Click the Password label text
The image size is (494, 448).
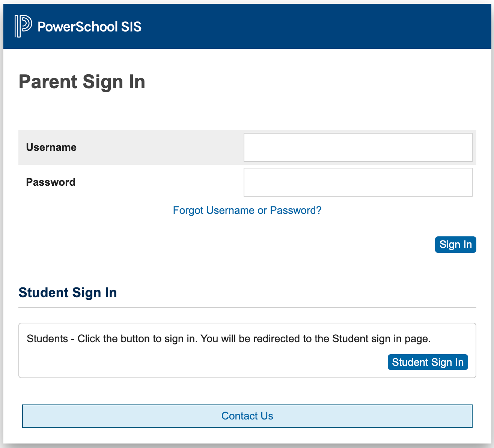point(51,182)
